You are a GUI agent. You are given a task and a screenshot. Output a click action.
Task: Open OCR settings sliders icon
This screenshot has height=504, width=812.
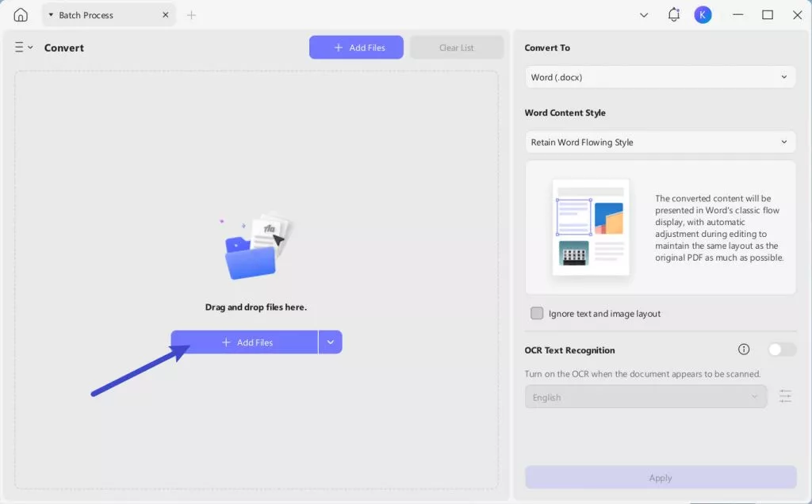coord(785,396)
